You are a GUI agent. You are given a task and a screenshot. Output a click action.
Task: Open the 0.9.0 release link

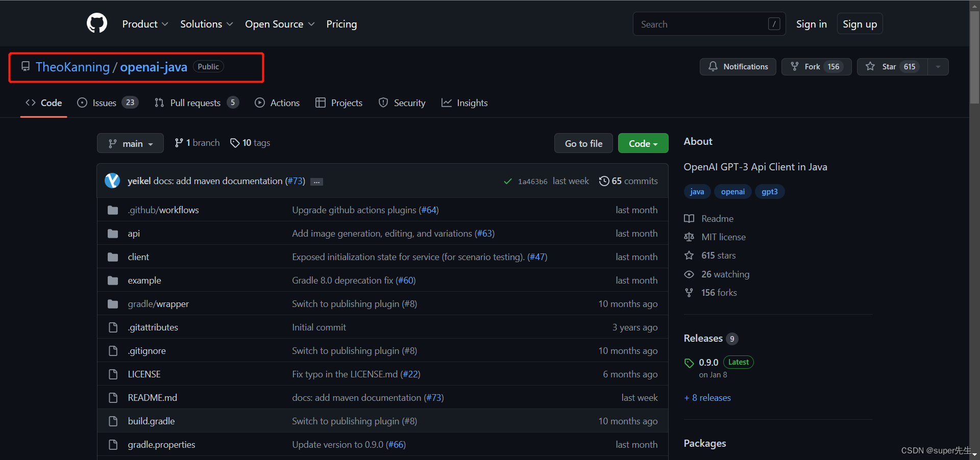point(708,363)
